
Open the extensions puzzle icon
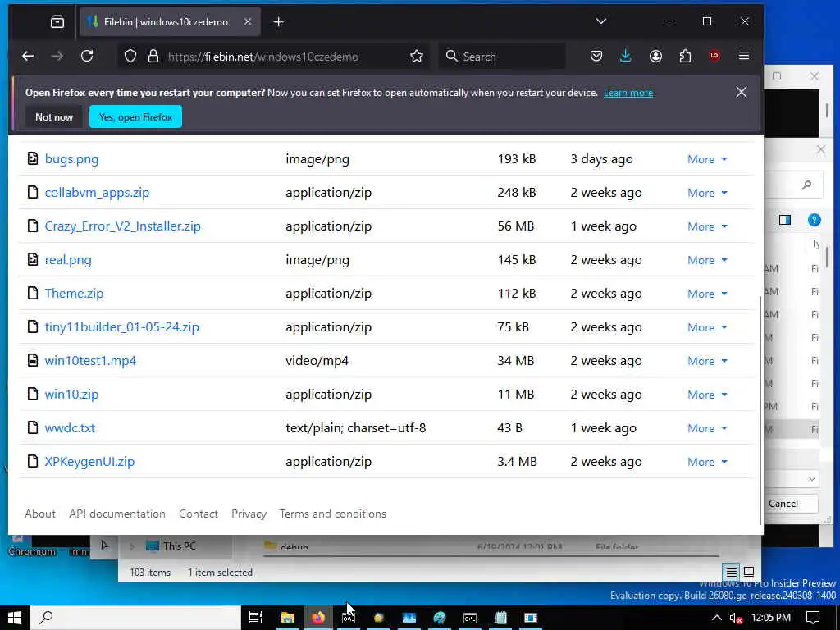pyautogui.click(x=685, y=57)
